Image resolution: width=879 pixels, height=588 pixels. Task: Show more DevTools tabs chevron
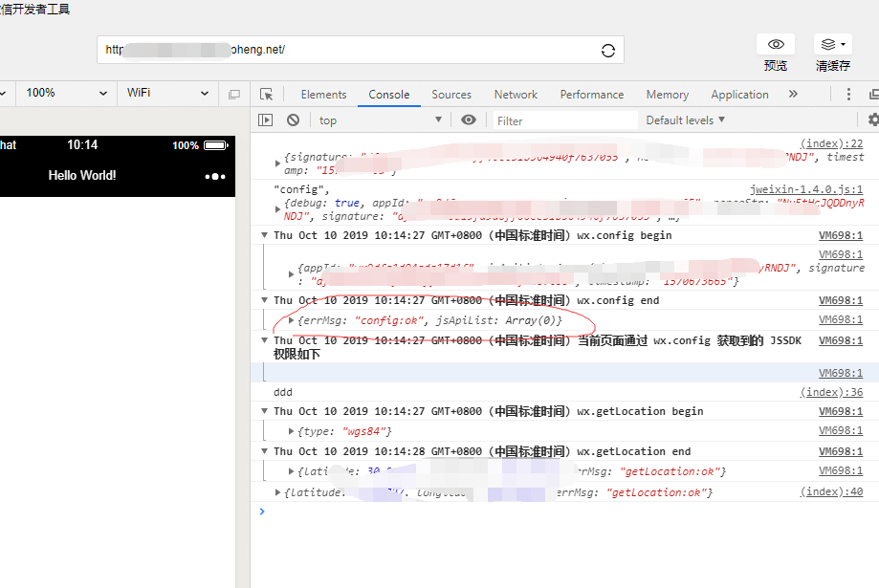pos(793,95)
